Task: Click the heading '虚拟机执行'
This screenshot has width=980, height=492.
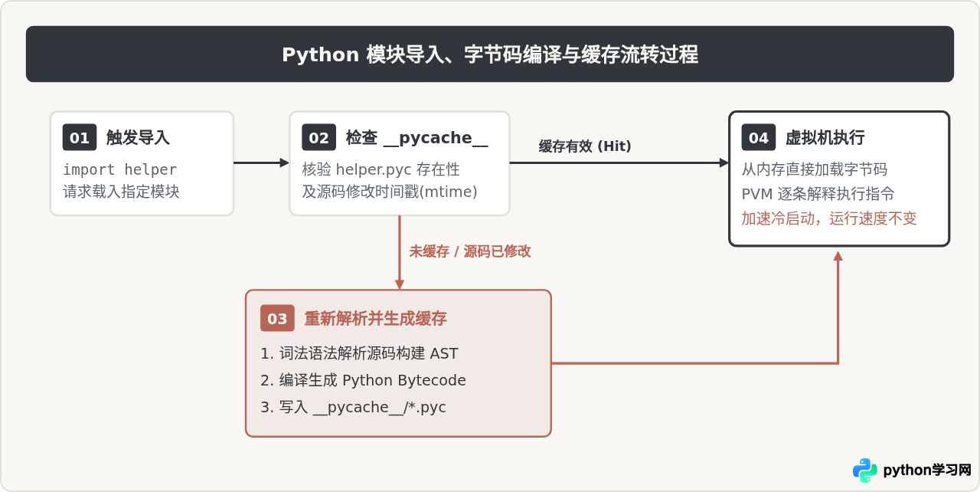Action: [x=825, y=138]
